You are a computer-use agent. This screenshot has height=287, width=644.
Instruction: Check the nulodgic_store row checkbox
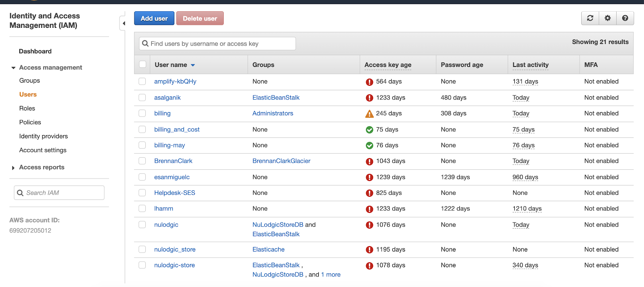point(142,250)
